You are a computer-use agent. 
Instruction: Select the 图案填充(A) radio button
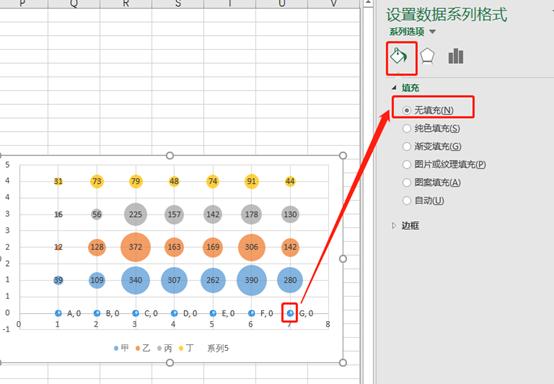tap(406, 182)
